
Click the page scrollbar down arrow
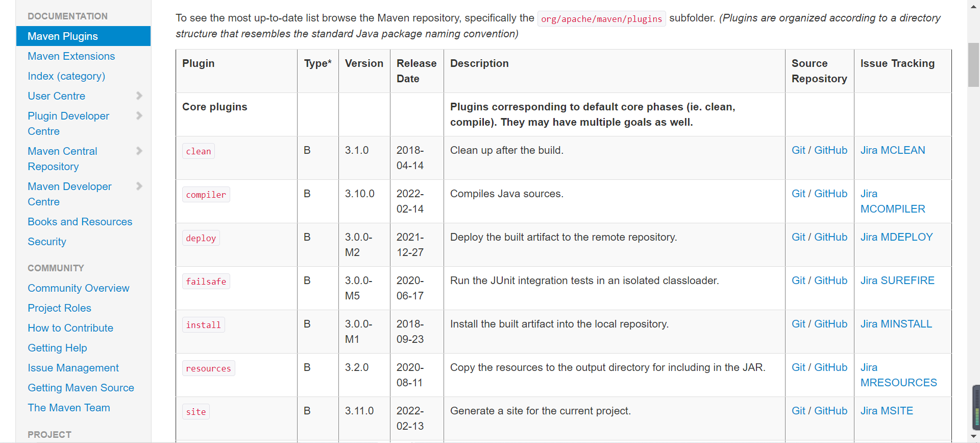coord(974,437)
